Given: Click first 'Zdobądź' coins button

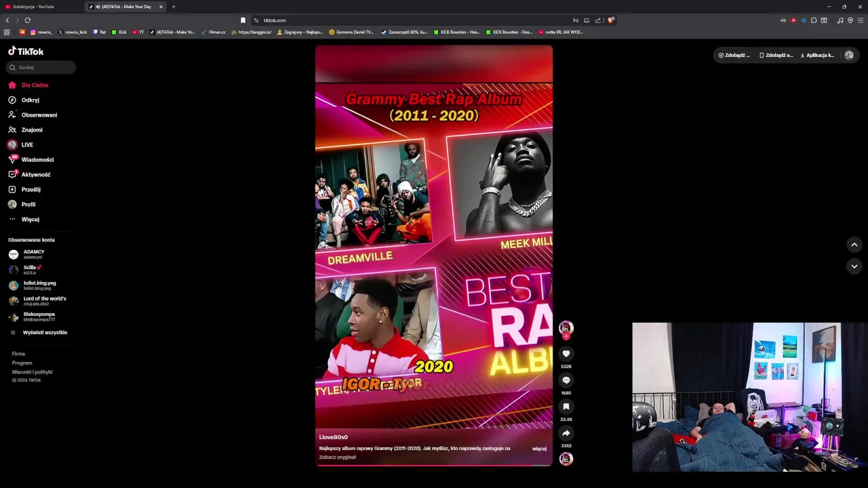Looking at the screenshot, I should pos(734,56).
